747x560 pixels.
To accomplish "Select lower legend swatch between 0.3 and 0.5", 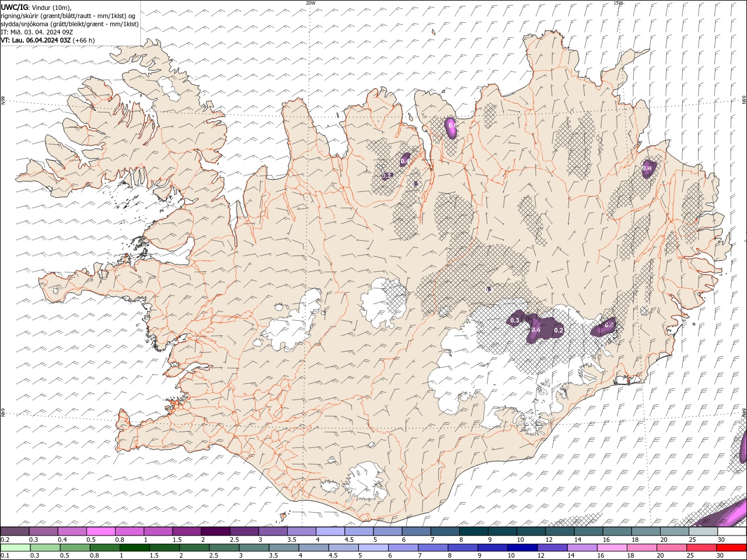I will coord(46,548).
